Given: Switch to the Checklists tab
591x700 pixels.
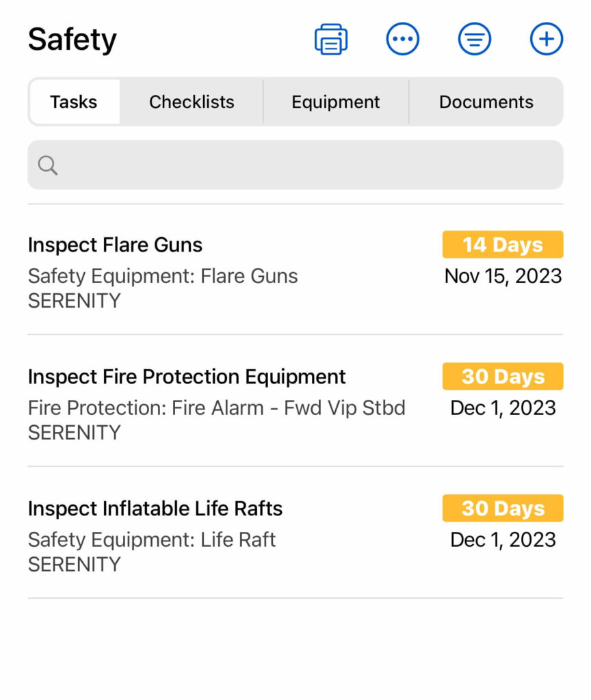Looking at the screenshot, I should click(192, 102).
